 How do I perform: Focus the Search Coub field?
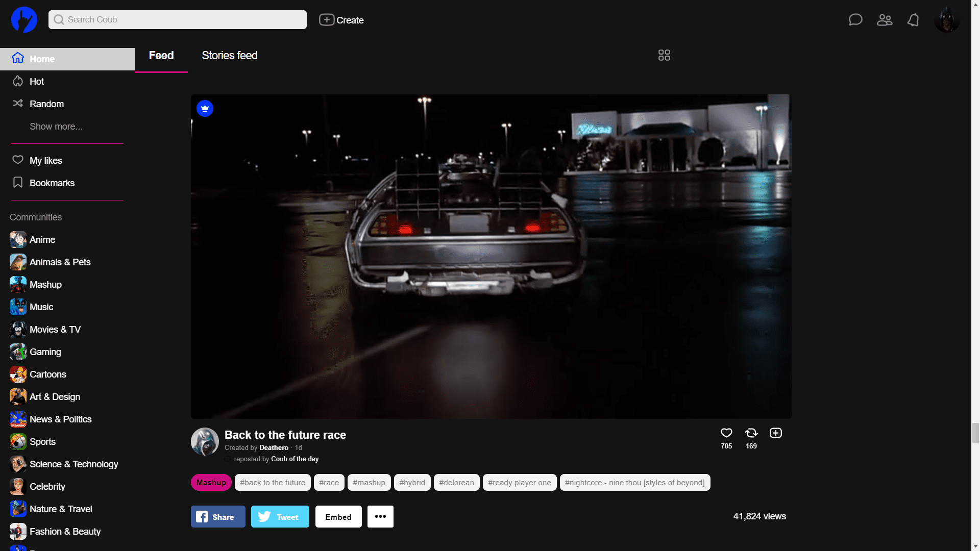178,20
